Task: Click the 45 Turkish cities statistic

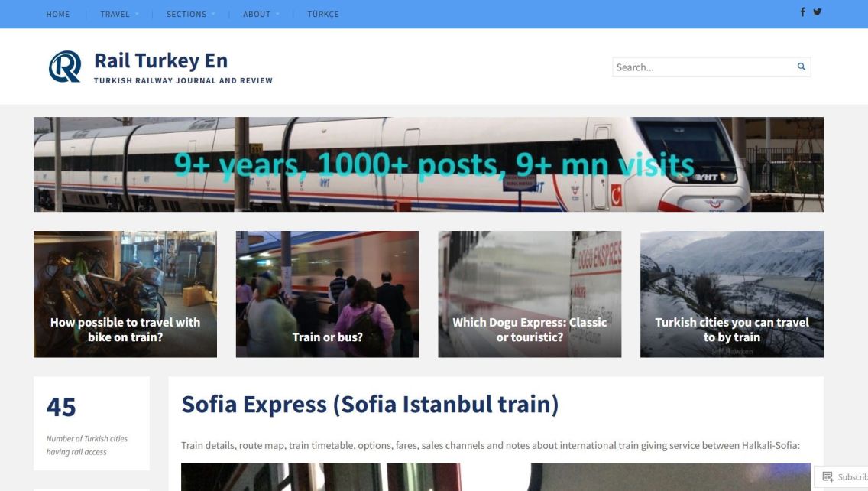Action: pos(61,407)
